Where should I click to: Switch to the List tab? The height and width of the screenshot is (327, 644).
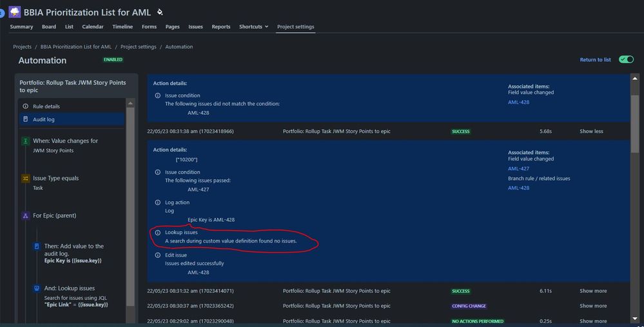tap(69, 26)
